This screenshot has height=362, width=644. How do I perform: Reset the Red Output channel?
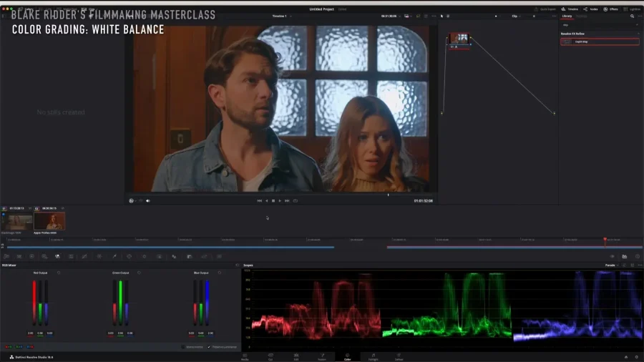[59, 273]
